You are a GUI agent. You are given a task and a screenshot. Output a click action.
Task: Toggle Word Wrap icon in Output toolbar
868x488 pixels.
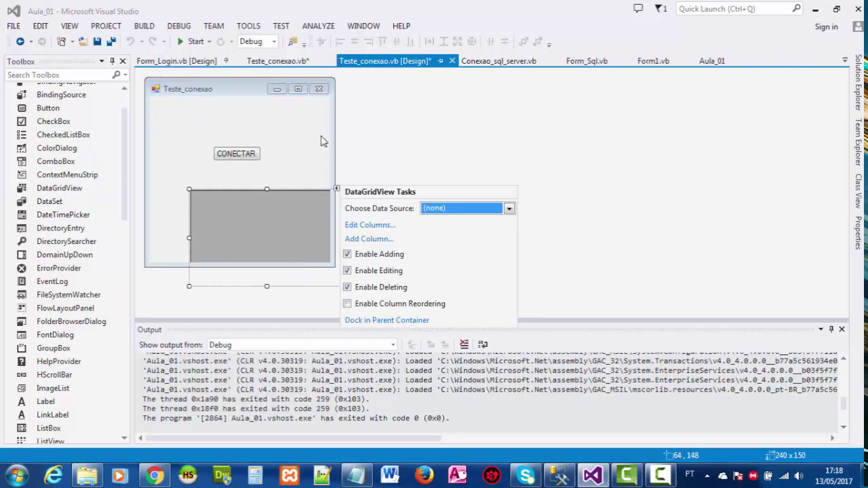pos(483,344)
